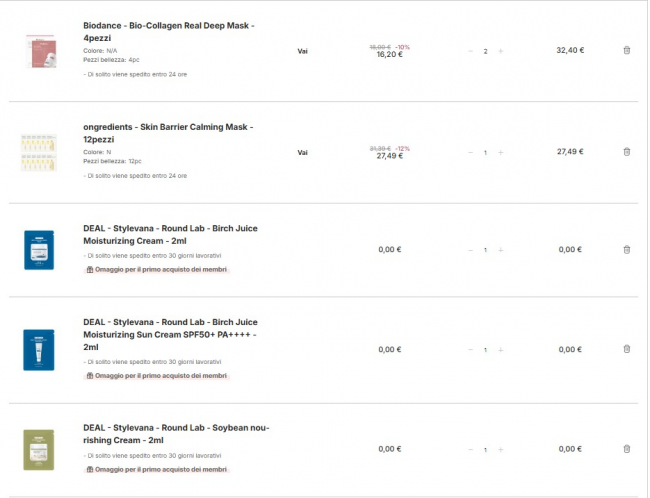Click Vai next to Biodance mask
650x498 pixels.
coord(302,51)
